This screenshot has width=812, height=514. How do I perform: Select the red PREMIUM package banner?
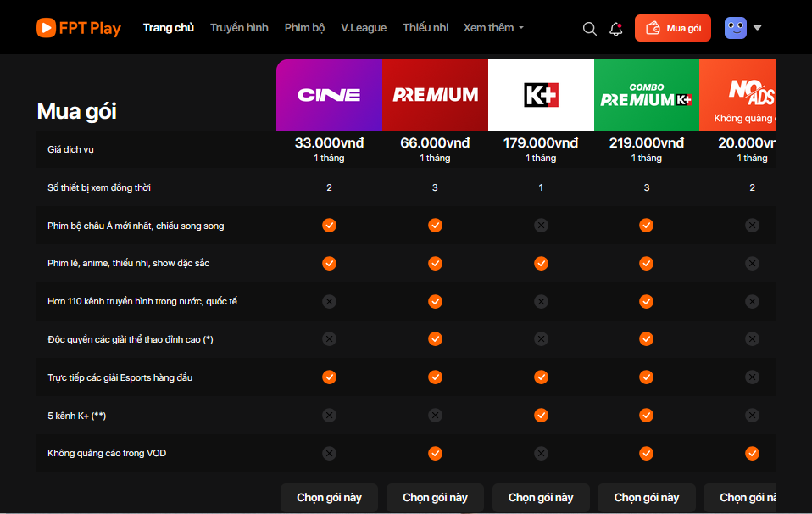[x=435, y=95]
